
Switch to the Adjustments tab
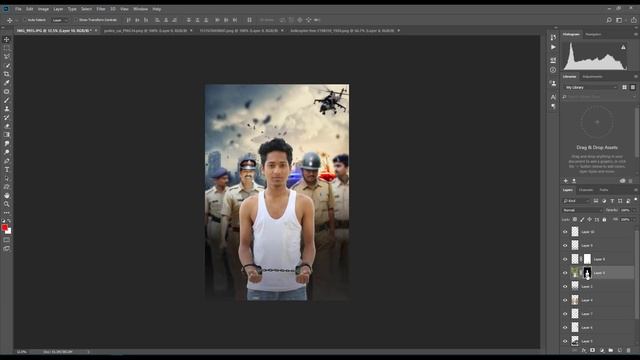tap(592, 77)
